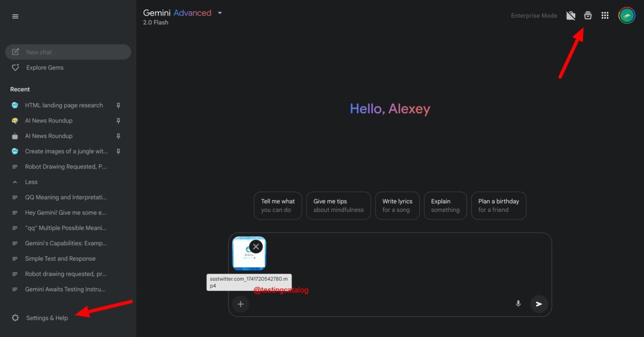
Task: Open the hamburger main menu
Action: (x=15, y=16)
